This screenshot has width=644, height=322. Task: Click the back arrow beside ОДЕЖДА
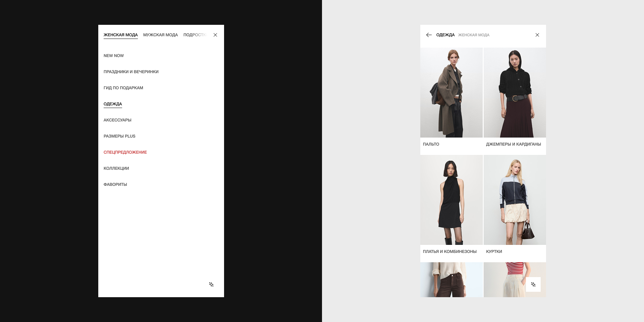pyautogui.click(x=429, y=35)
